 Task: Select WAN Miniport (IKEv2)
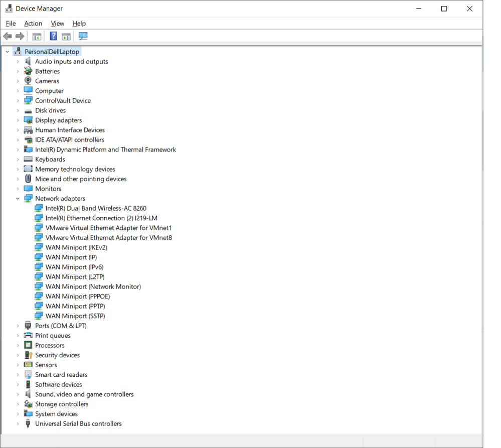76,247
